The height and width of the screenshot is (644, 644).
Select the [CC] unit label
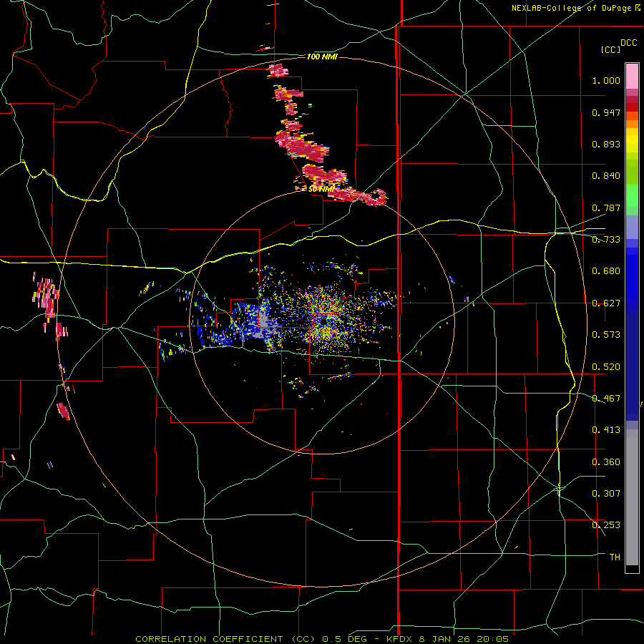tap(611, 49)
